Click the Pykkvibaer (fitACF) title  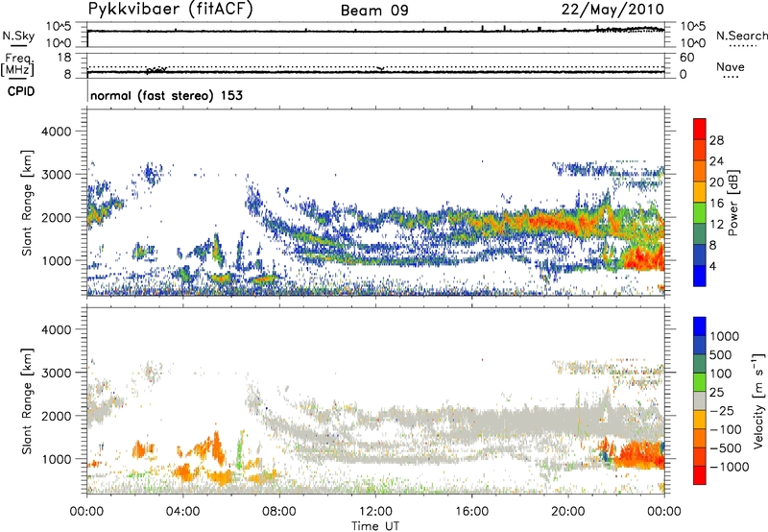click(x=171, y=10)
